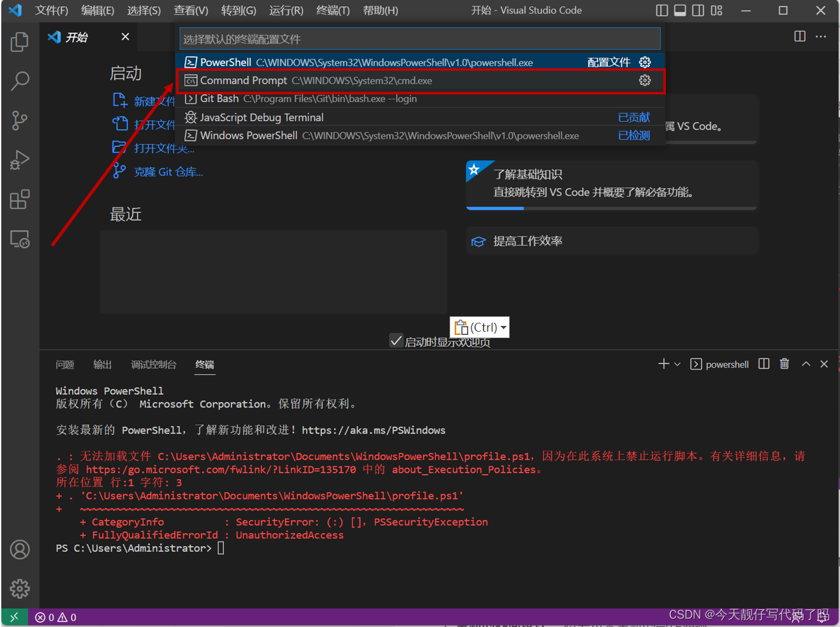The image size is (840, 627).
Task: Open the 转到(G) menu
Action: 239,10
